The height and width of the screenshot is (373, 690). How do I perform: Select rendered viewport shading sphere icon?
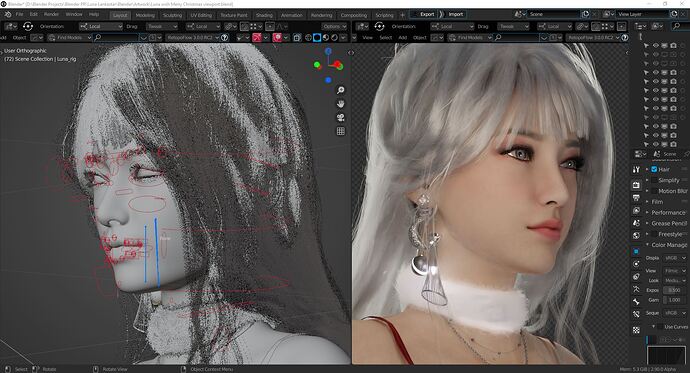[334, 38]
